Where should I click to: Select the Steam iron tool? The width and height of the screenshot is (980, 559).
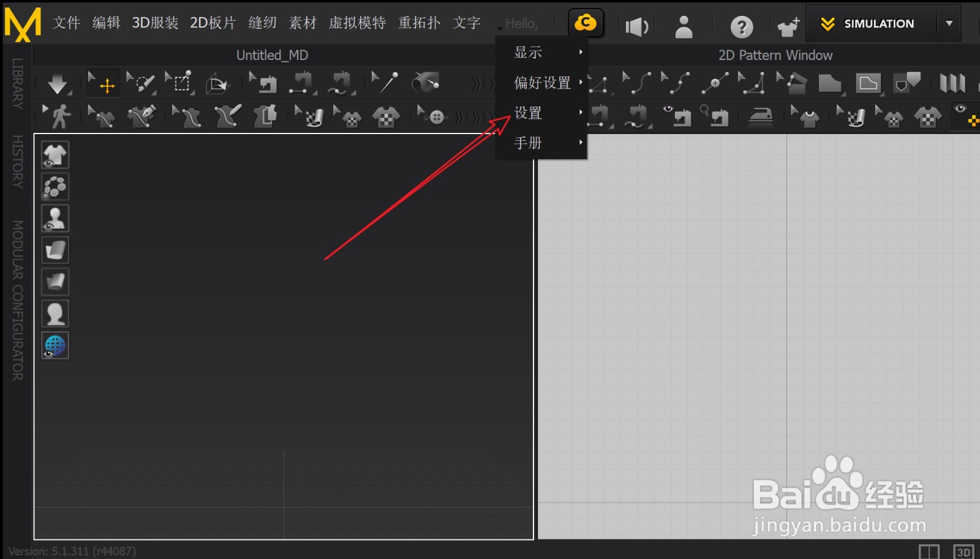[x=761, y=116]
